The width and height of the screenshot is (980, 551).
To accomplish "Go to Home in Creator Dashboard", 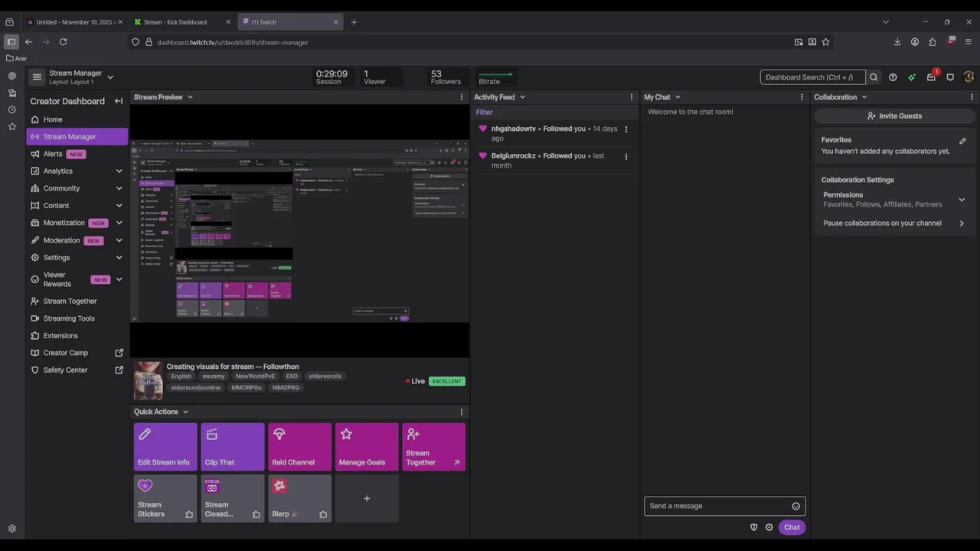I will pos(77,119).
